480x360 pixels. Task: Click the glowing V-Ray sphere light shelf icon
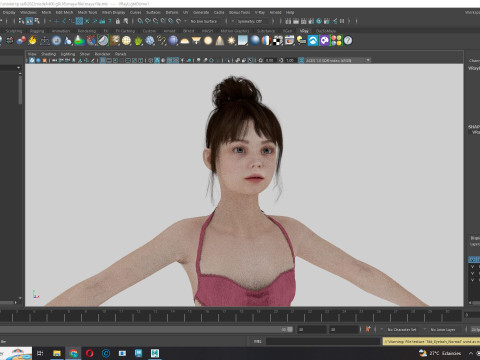coord(208,41)
